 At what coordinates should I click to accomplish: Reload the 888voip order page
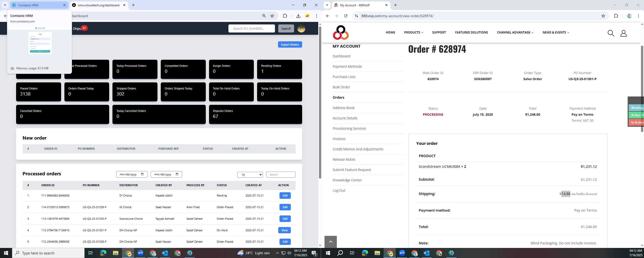click(346, 16)
